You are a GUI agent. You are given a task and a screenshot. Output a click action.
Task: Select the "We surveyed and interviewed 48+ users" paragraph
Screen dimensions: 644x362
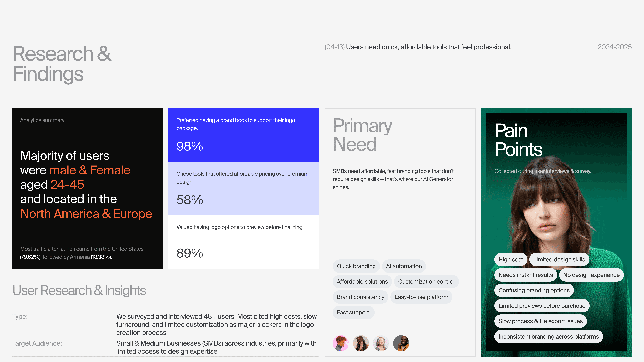click(217, 325)
